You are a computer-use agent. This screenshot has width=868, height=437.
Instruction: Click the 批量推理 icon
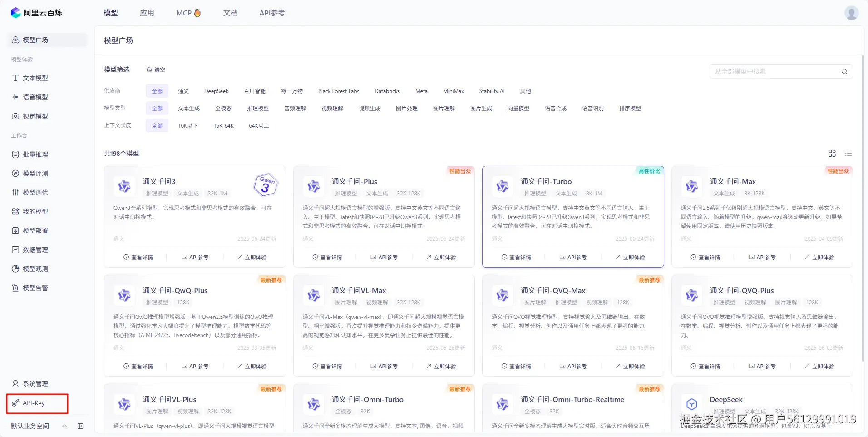tap(15, 154)
